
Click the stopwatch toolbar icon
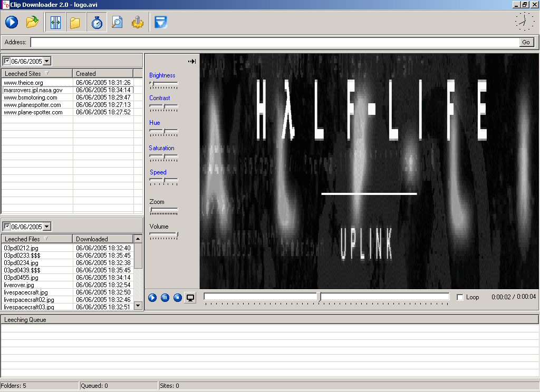97,22
